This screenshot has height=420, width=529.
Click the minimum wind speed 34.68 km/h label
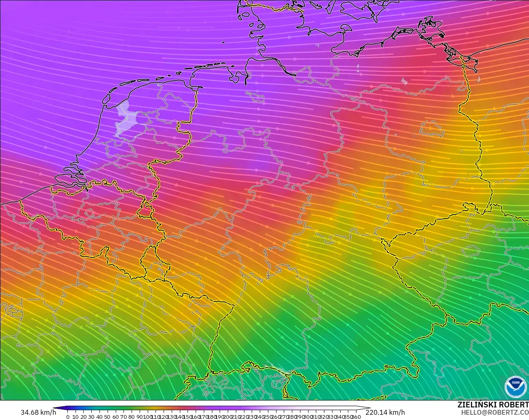[39, 412]
